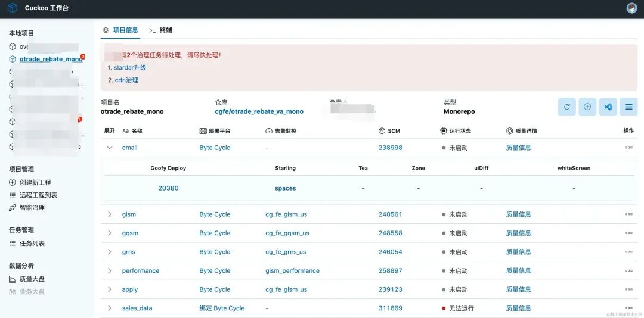This screenshot has width=644, height=318.
Task: Open cg_fe_gqsm_us alert monitoring link
Action: (x=287, y=233)
